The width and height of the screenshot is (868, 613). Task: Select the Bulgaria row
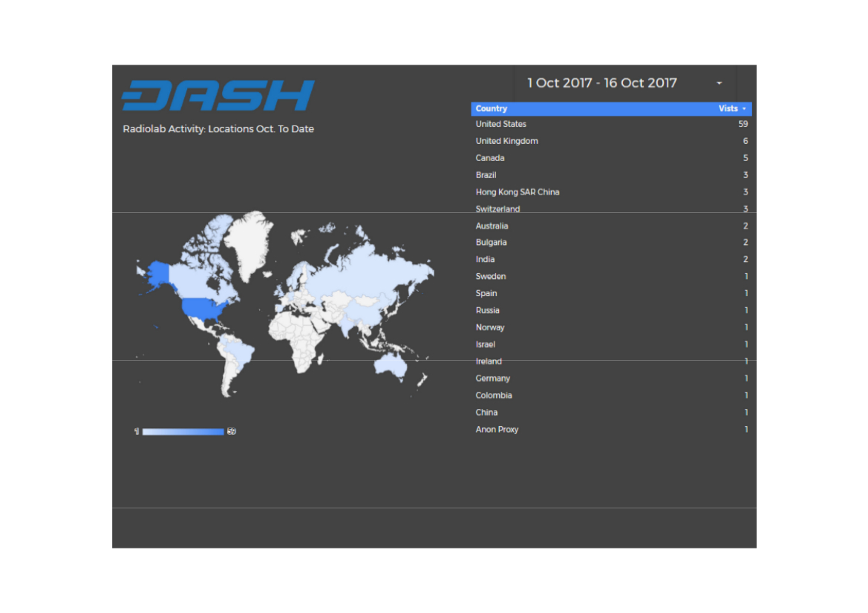[611, 243]
